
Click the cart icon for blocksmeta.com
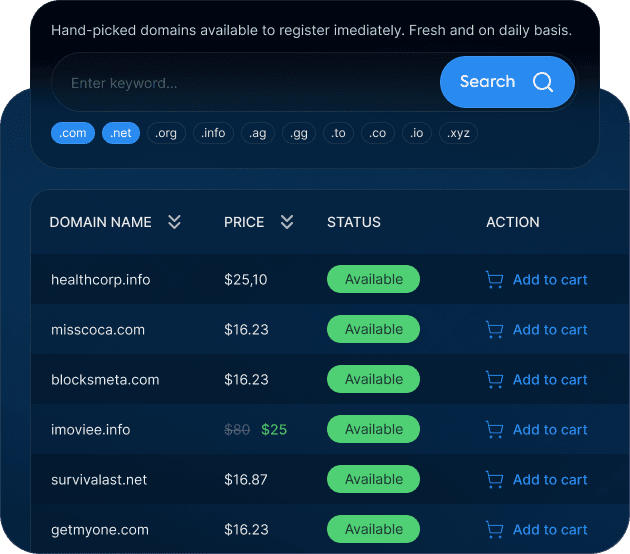point(494,380)
